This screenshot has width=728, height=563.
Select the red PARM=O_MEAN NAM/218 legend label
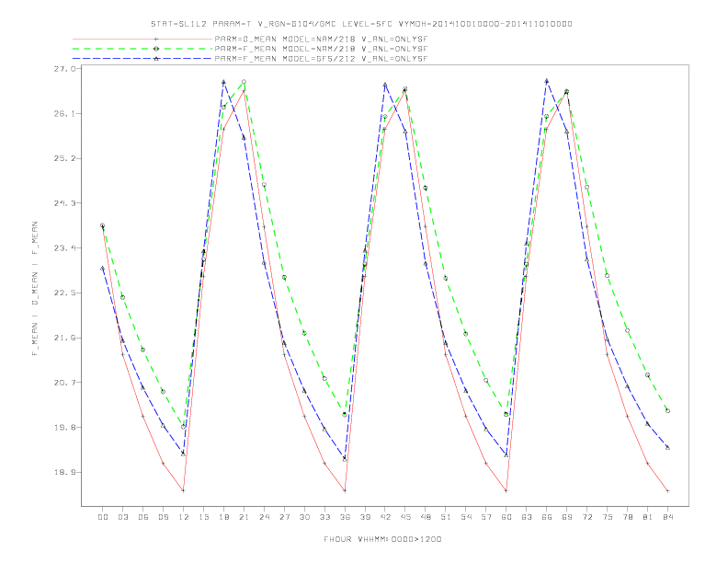click(x=321, y=39)
